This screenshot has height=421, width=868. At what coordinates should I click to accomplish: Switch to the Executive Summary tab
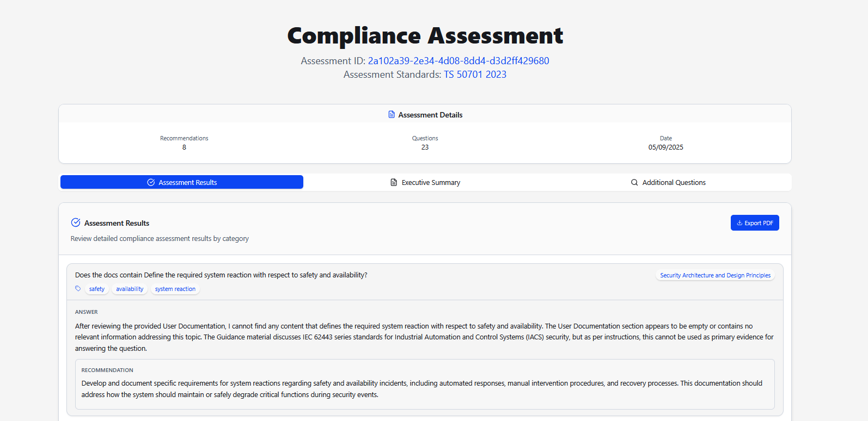click(x=430, y=183)
